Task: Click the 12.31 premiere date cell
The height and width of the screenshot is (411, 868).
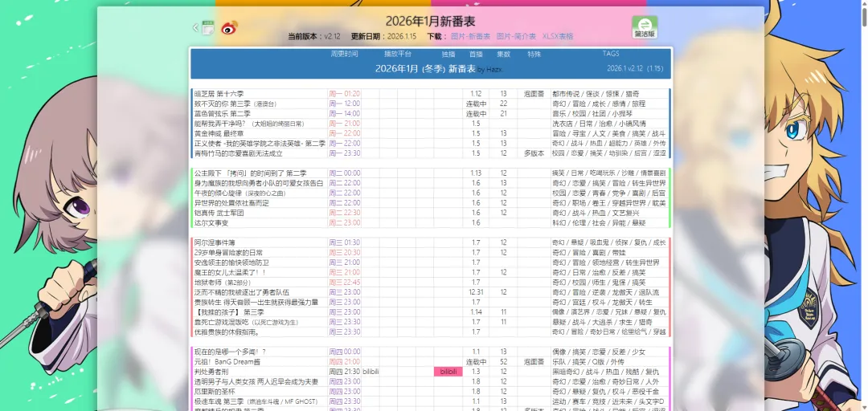Action: [x=476, y=292]
